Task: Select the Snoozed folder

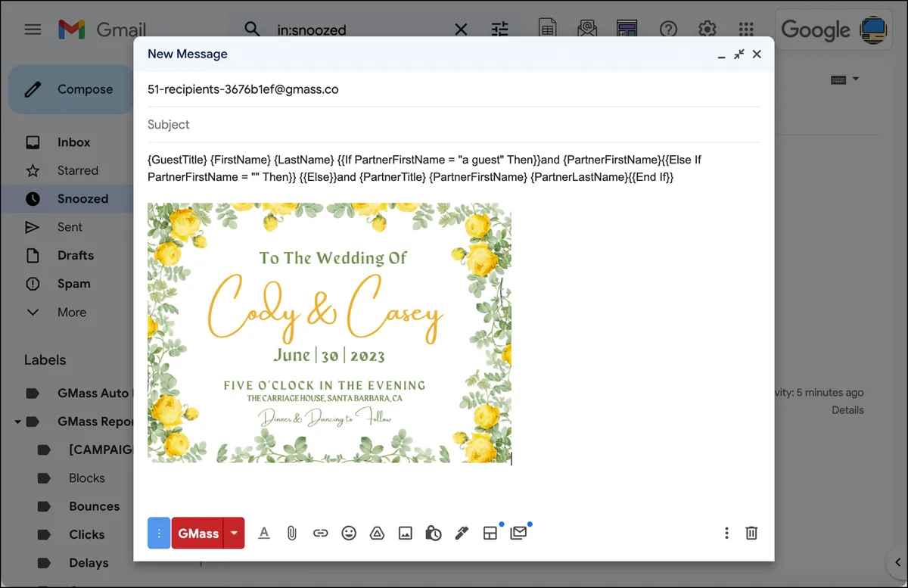Action: coord(82,199)
